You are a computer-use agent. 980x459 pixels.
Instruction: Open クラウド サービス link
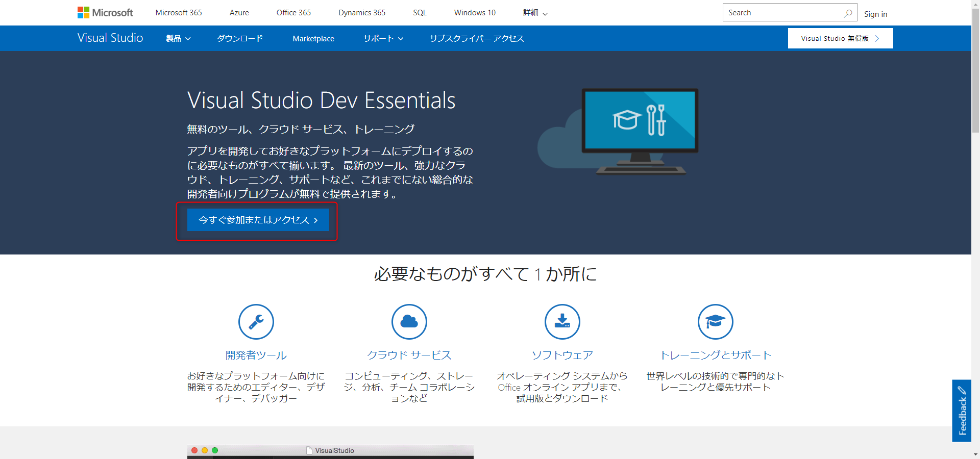409,355
